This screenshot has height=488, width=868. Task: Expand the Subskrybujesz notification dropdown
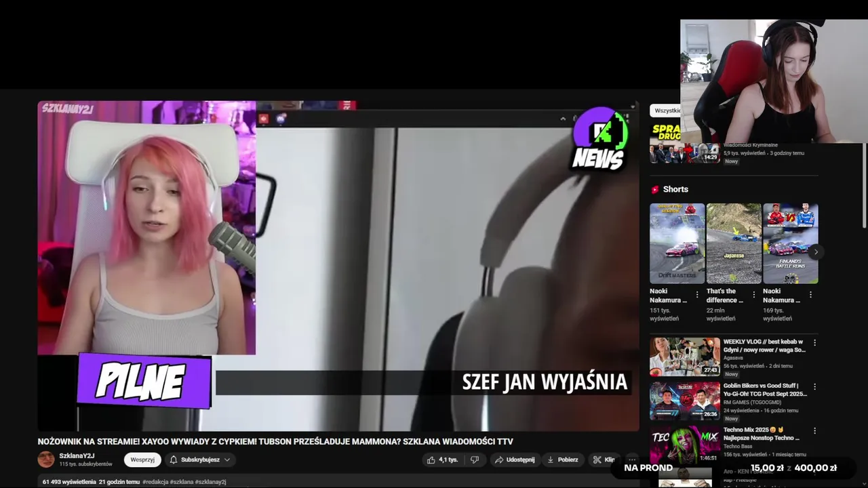[200, 460]
